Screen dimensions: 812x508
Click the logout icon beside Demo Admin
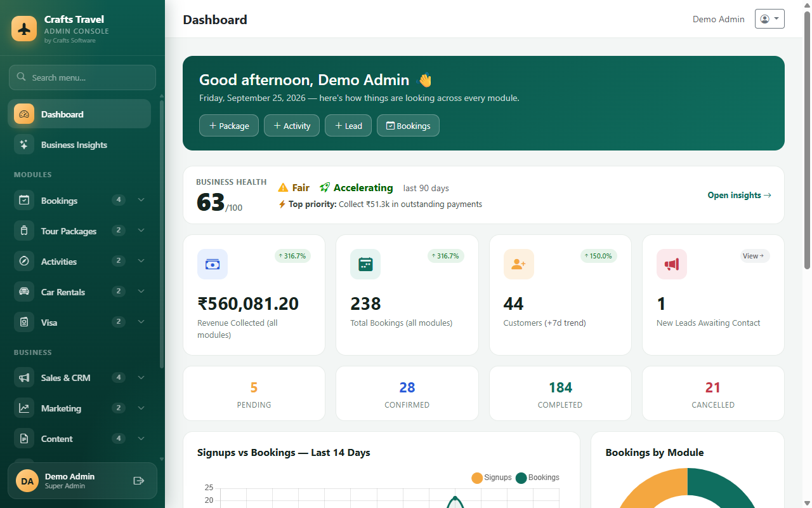click(x=139, y=481)
